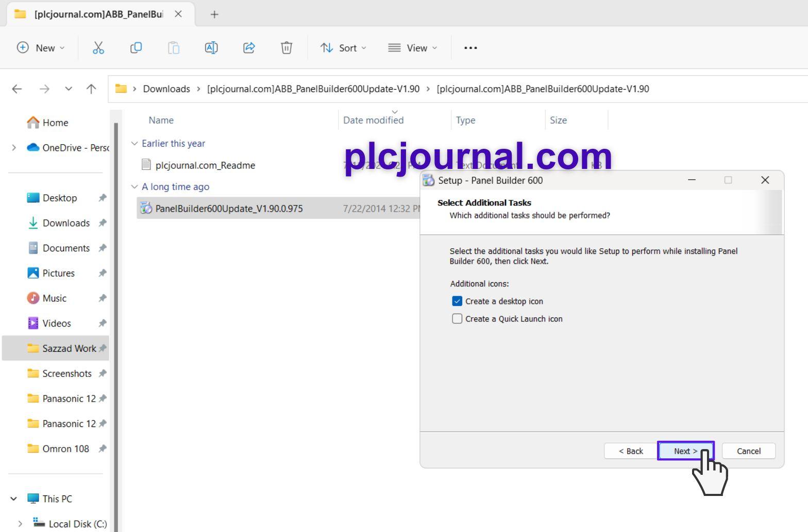This screenshot has width=808, height=532.
Task: Click Cancel in Setup wizard
Action: click(x=748, y=451)
